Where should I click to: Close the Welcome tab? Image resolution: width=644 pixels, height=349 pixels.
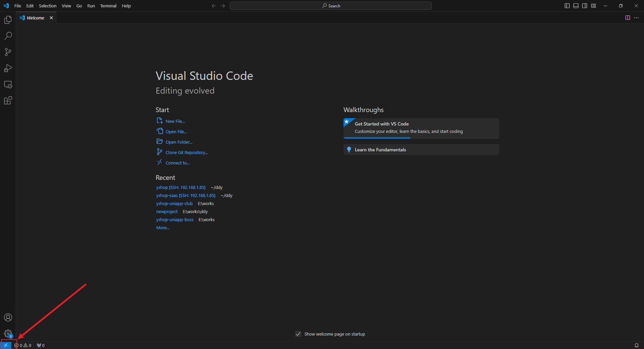(x=51, y=18)
